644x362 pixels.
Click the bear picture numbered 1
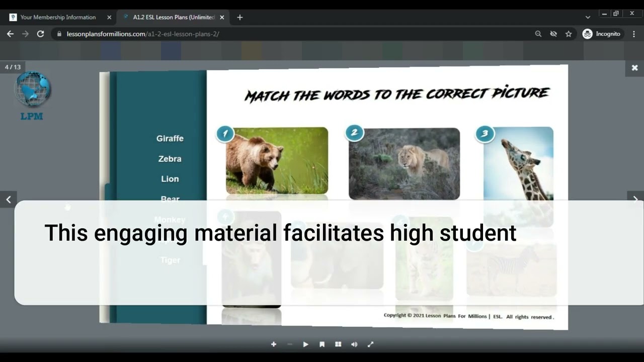(x=277, y=160)
